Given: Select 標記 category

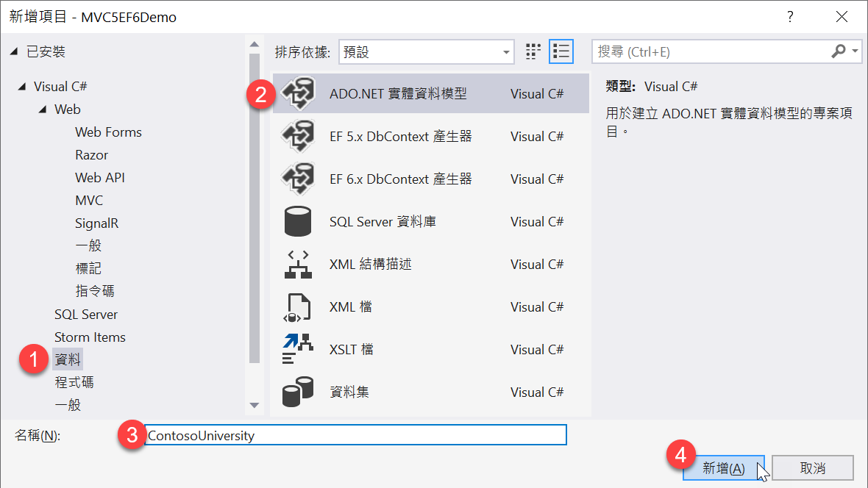Looking at the screenshot, I should (x=88, y=268).
